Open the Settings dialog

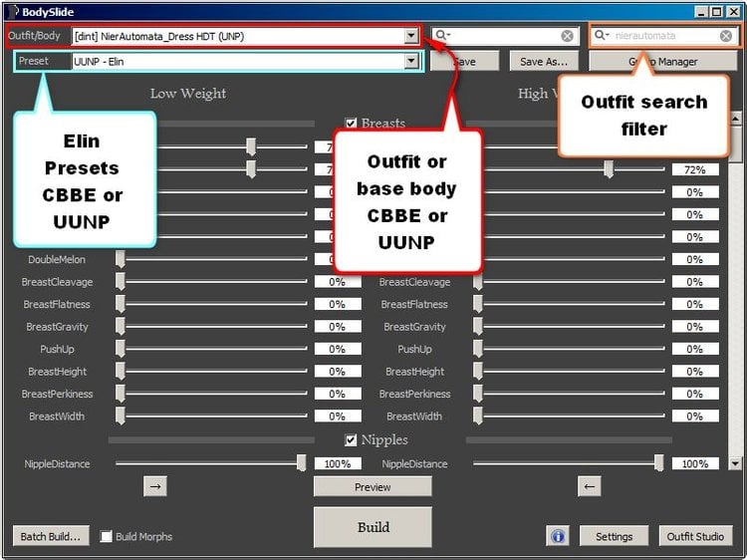click(614, 536)
